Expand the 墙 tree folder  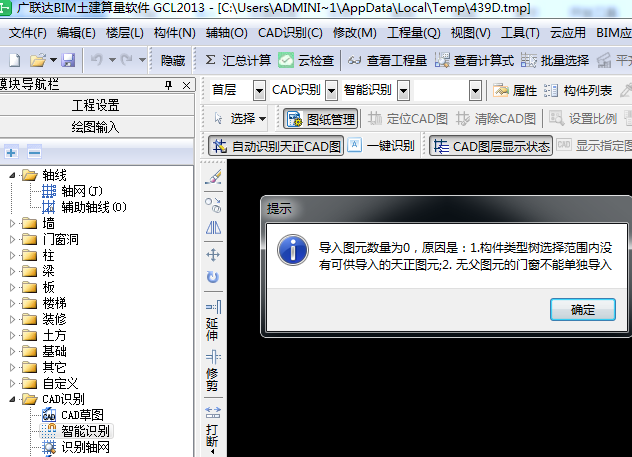point(12,223)
